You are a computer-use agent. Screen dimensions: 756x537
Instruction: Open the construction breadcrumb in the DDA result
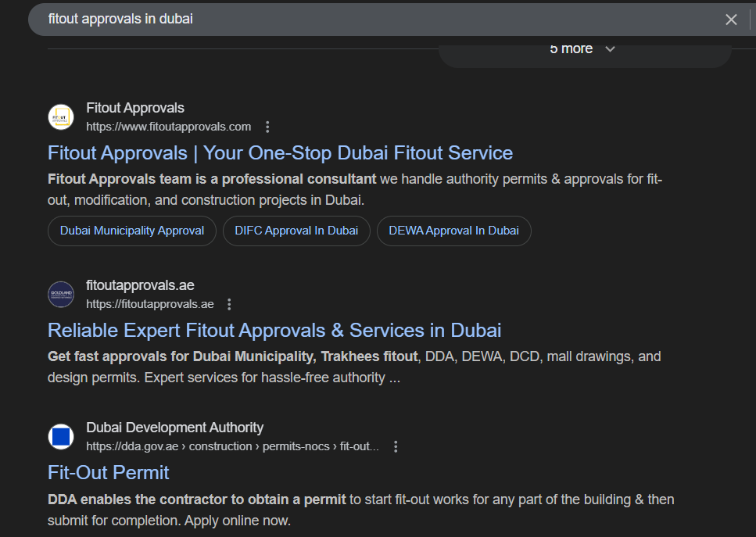(220, 446)
